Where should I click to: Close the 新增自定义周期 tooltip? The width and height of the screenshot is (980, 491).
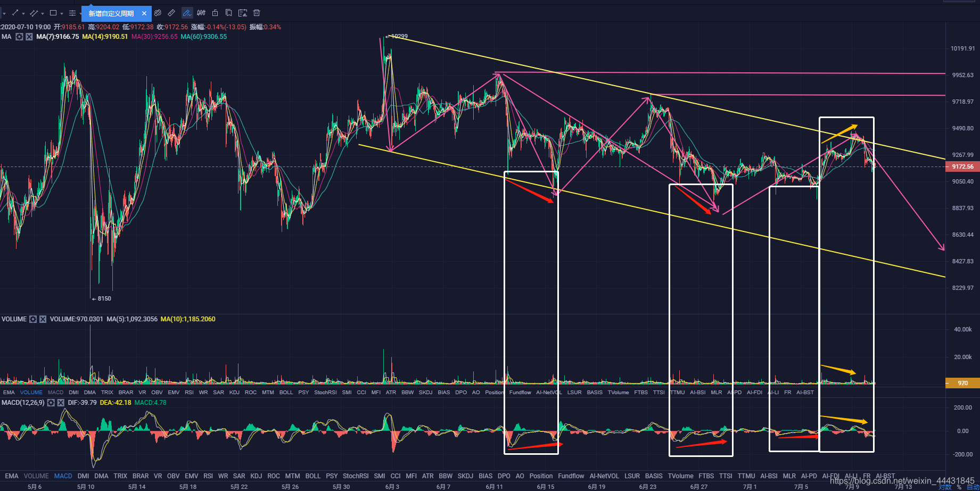(x=144, y=13)
